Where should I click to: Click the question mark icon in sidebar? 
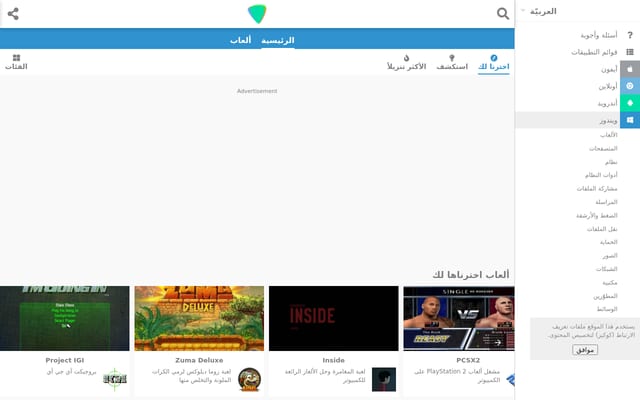[630, 35]
